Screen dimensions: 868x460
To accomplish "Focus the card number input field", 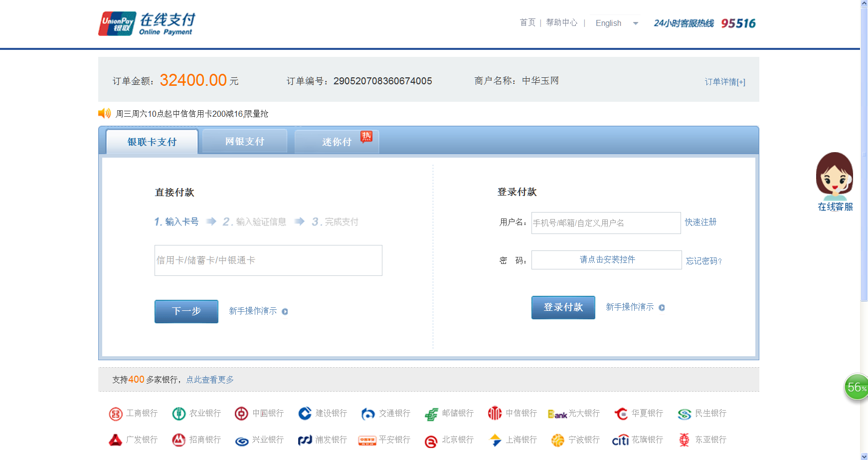I will point(268,260).
